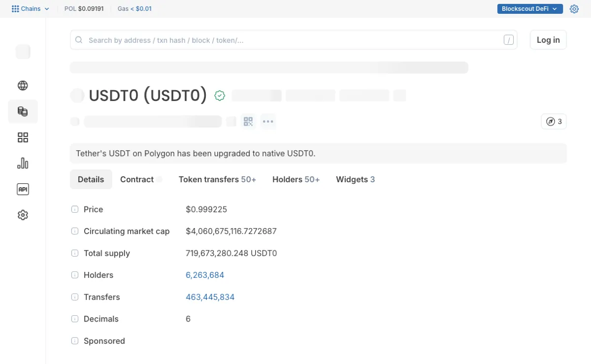Click the verified token badge icon
Viewport: 591px width, 364px height.
220,96
